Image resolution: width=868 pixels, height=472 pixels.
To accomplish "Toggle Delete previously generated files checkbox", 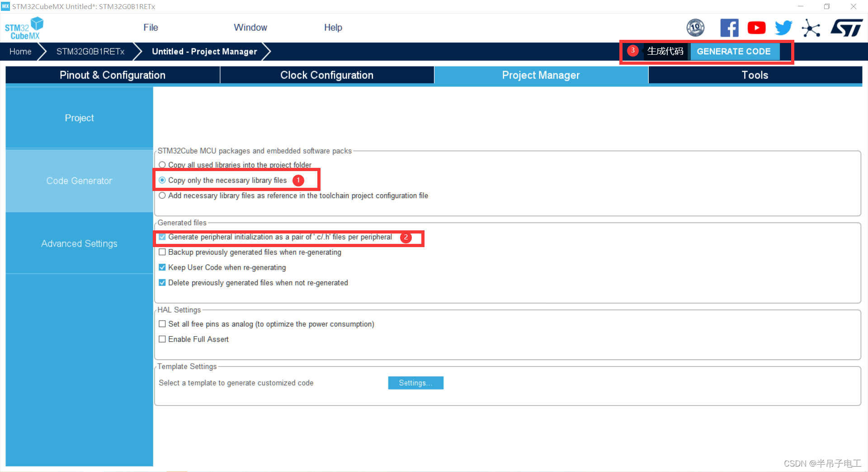I will [x=162, y=283].
